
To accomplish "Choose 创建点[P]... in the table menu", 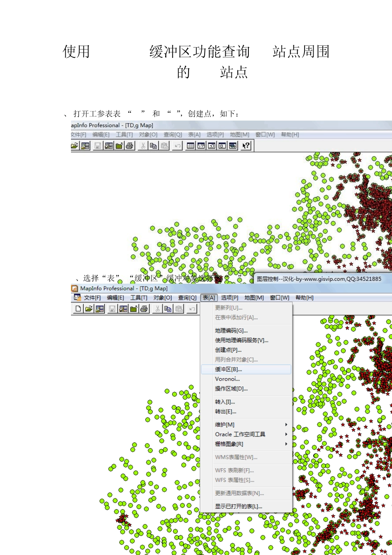I will coord(246,350).
